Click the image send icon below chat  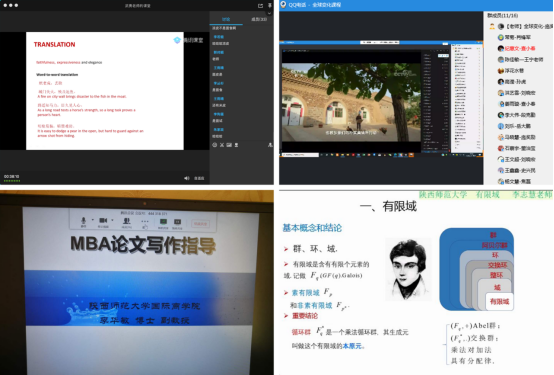point(229,145)
